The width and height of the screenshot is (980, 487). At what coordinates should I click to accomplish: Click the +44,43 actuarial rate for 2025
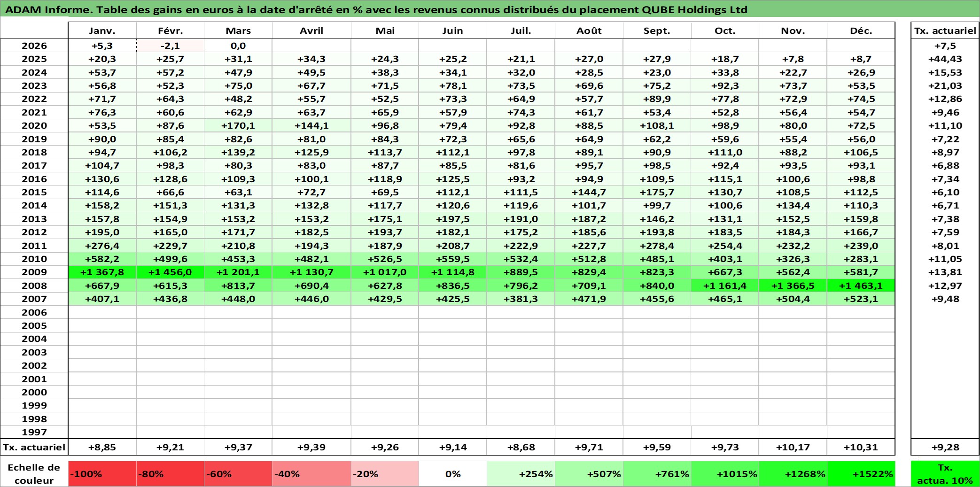tap(945, 59)
